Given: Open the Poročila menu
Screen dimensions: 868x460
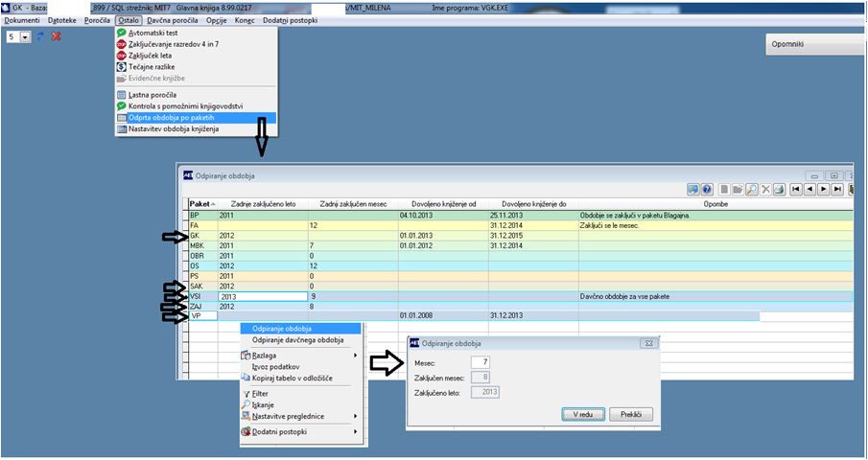Looking at the screenshot, I should pos(98,20).
